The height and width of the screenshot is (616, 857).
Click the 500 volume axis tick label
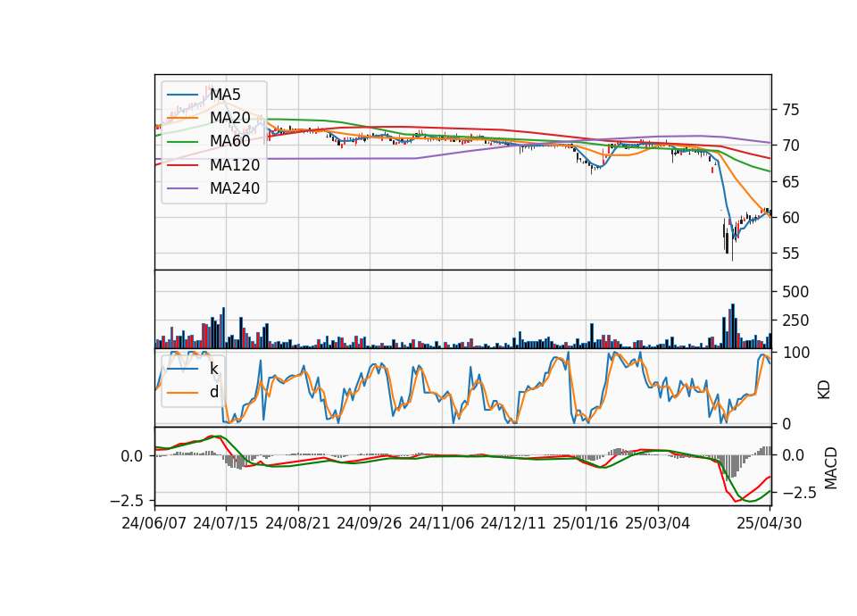[x=795, y=292]
